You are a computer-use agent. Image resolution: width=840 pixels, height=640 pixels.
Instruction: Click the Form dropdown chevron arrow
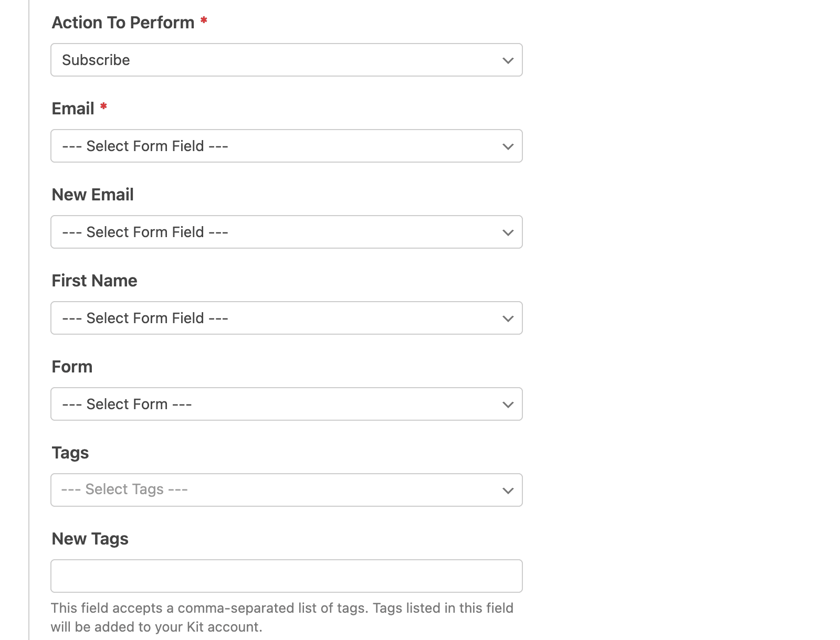(508, 404)
